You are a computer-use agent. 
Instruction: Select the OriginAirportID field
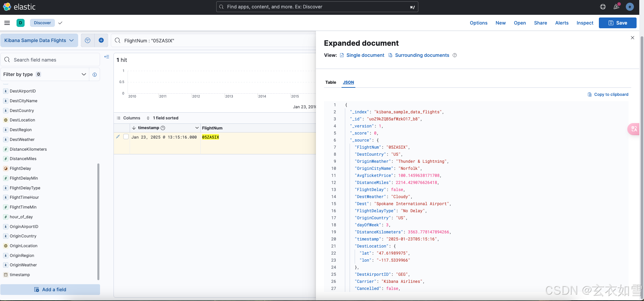click(24, 227)
